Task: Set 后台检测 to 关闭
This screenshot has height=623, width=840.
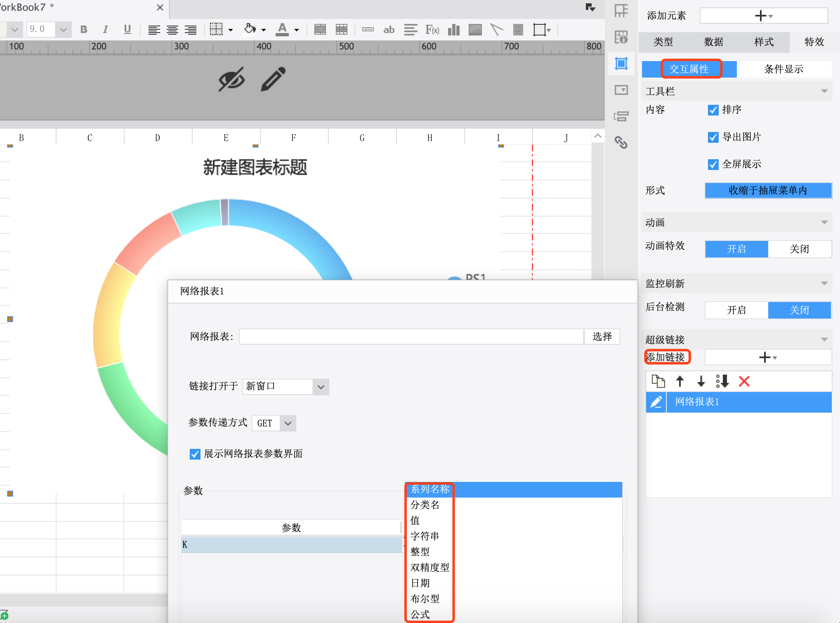Action: (x=800, y=310)
